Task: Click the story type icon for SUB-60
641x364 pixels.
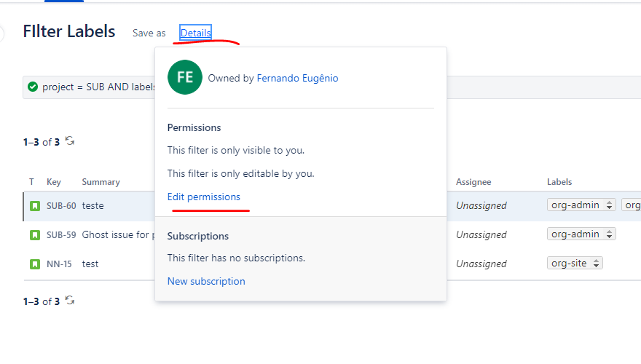Action: [x=35, y=206]
